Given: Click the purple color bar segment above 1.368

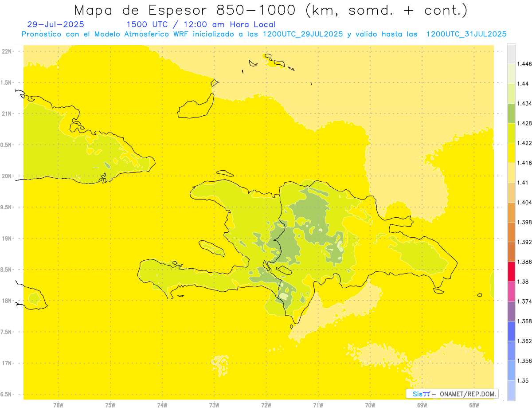Looking at the screenshot, I should pos(511,311).
